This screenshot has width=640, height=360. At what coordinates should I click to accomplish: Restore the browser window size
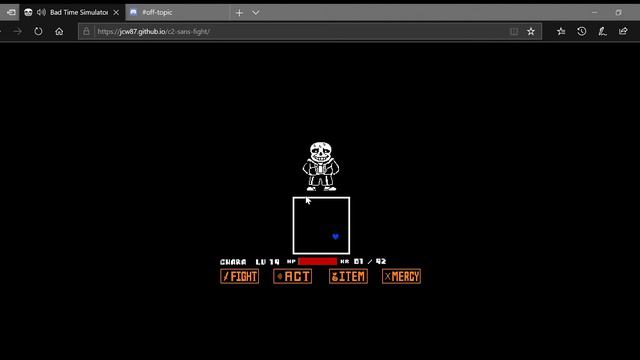pyautogui.click(x=618, y=13)
